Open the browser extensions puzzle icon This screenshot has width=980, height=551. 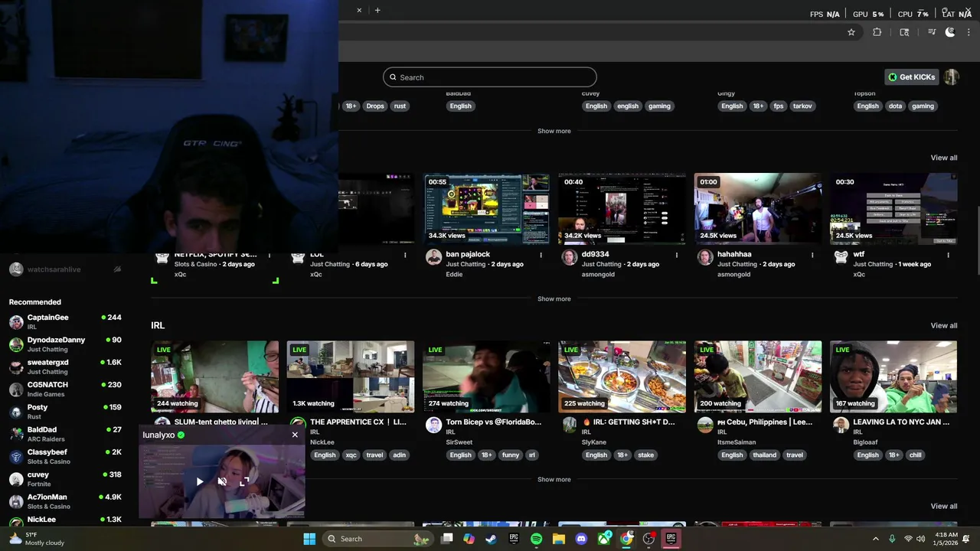(x=877, y=32)
